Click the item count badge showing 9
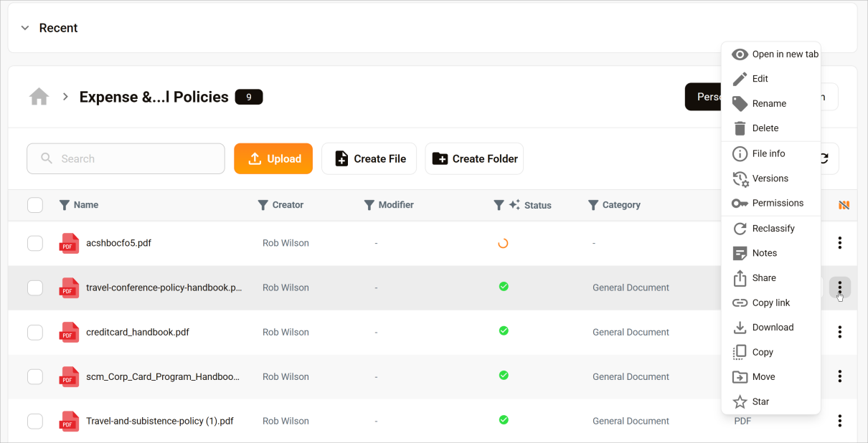The image size is (868, 443). point(249,97)
